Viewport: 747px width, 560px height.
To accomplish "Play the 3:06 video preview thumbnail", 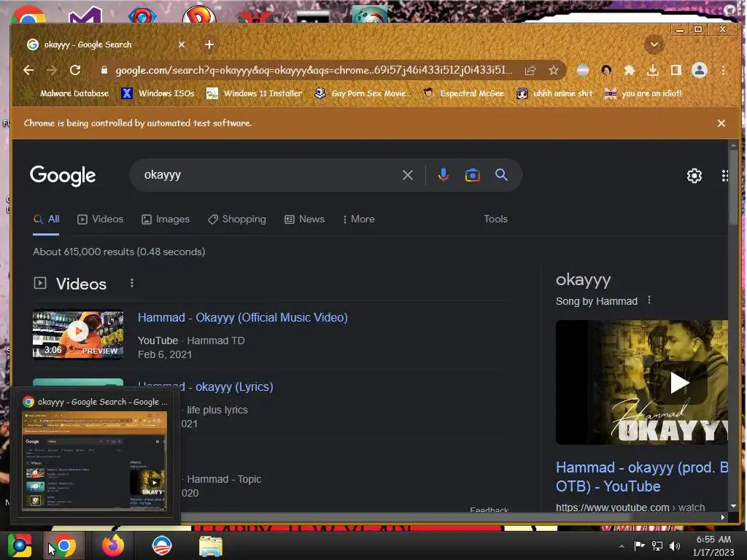I will point(78,335).
